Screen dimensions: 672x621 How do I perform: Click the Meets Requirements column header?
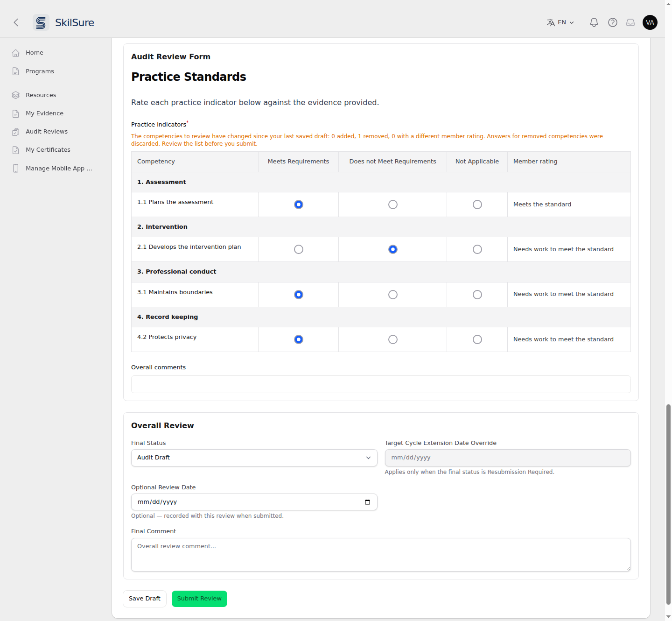coord(299,162)
